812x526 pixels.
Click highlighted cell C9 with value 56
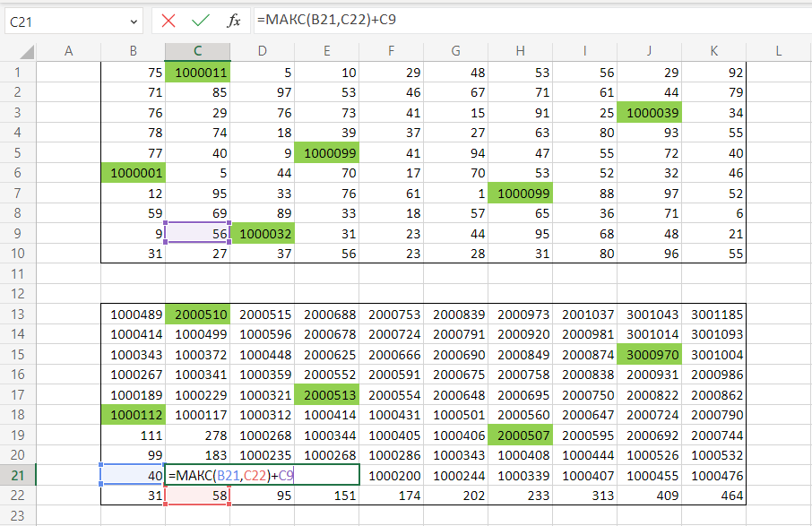pyautogui.click(x=197, y=233)
